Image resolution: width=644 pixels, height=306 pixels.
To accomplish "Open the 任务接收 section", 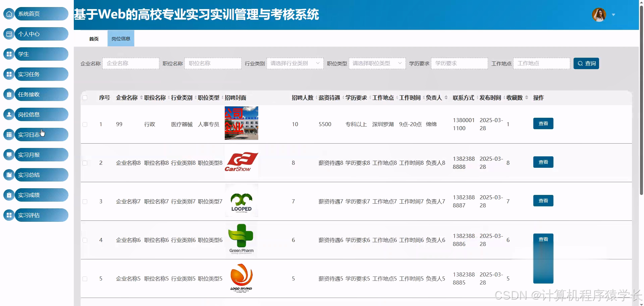I will (35, 94).
